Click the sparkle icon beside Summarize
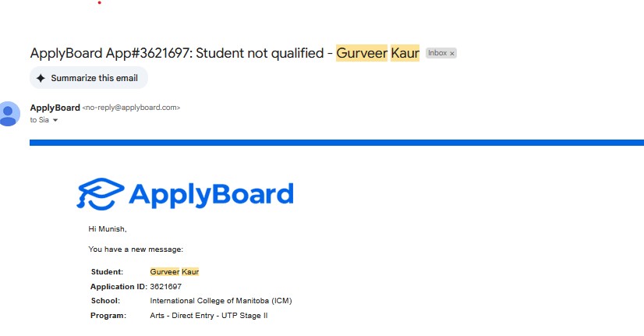Image resolution: width=644 pixels, height=336 pixels. click(x=41, y=78)
